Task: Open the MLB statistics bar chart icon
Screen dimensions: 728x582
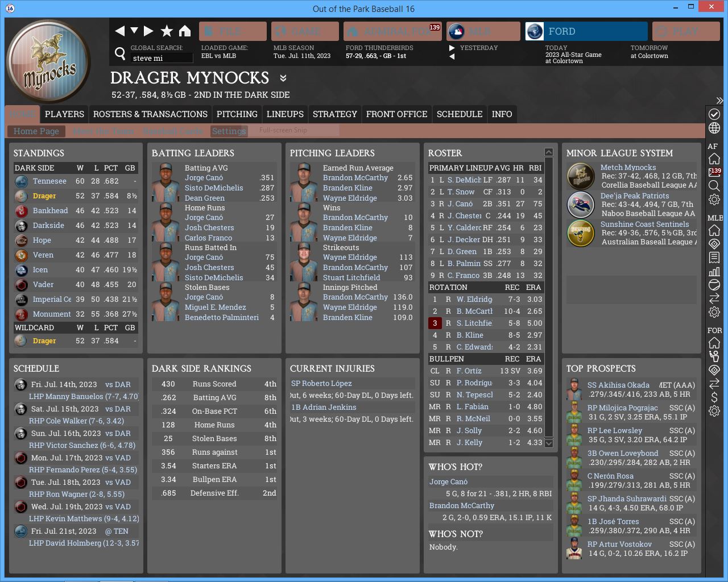Action: tap(714, 271)
